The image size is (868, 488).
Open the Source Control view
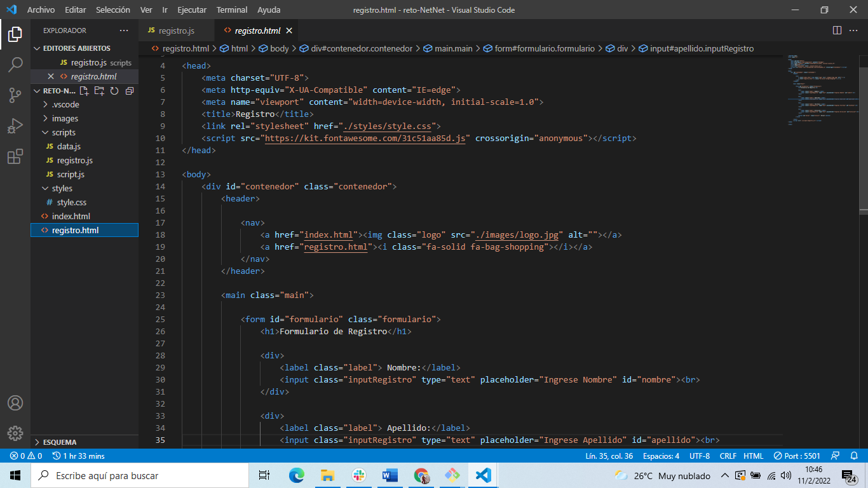[x=15, y=95]
